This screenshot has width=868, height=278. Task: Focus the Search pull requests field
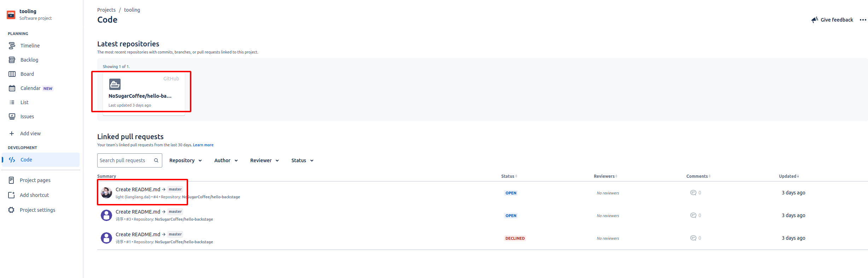[x=130, y=160]
